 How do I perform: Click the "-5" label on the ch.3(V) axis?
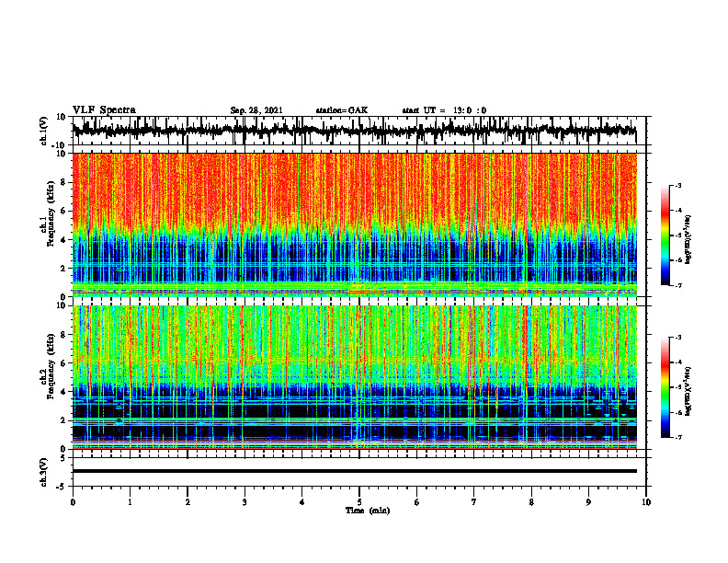coord(63,487)
